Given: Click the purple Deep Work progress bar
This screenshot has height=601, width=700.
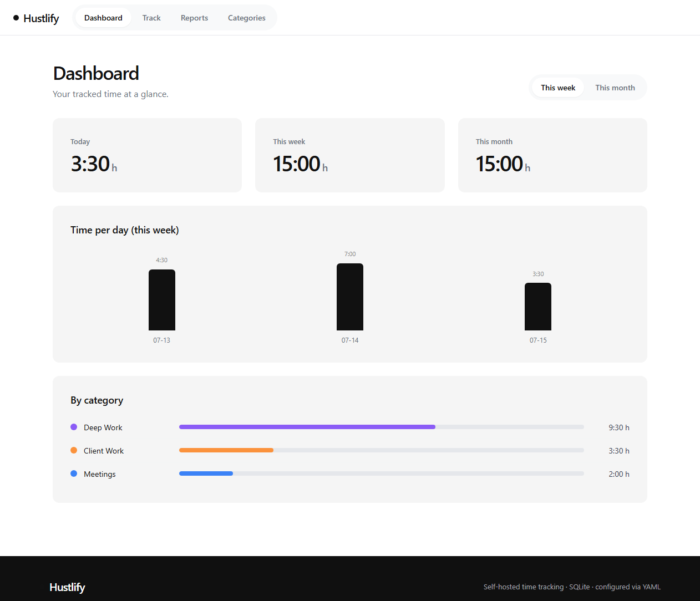Looking at the screenshot, I should point(307,427).
